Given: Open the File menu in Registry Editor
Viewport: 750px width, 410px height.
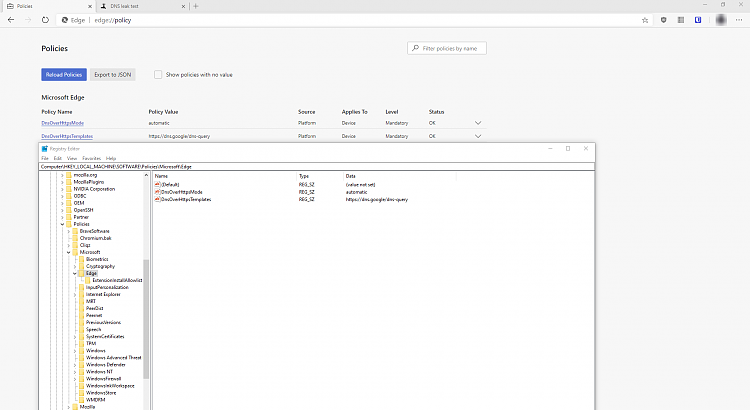Looking at the screenshot, I should pos(45,158).
